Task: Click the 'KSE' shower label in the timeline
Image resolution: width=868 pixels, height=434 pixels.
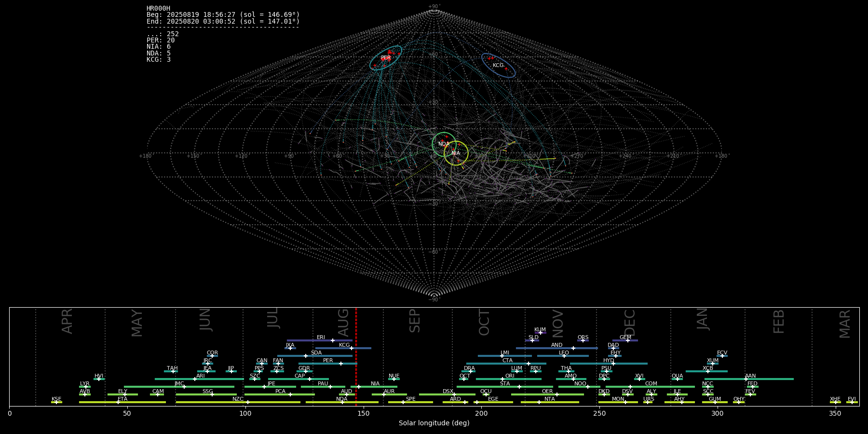Action: click(56, 399)
